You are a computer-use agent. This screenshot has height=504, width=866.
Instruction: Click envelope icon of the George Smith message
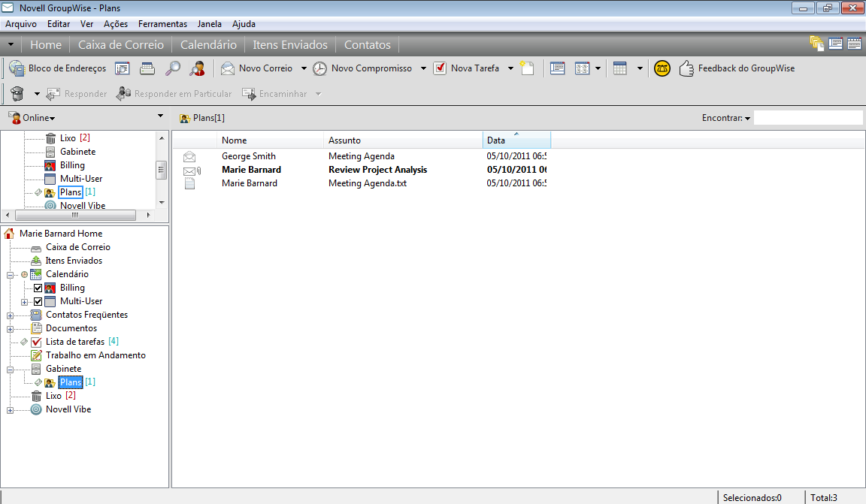pos(189,156)
